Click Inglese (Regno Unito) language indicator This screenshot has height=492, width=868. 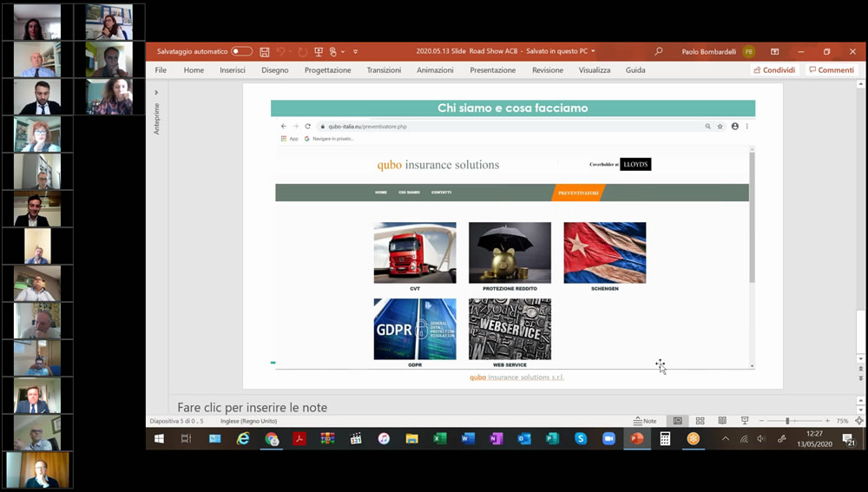tap(248, 421)
